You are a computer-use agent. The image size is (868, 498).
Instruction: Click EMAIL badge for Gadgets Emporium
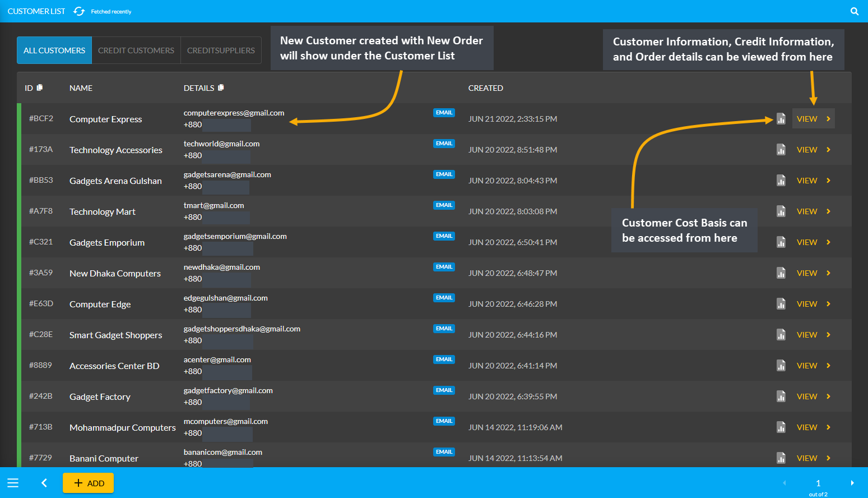(x=444, y=236)
